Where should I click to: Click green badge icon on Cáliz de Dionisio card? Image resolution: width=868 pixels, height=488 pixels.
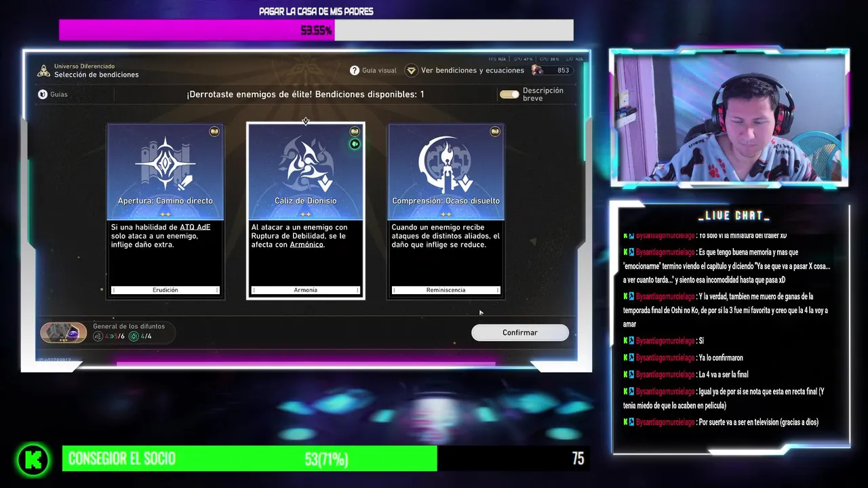[355, 144]
